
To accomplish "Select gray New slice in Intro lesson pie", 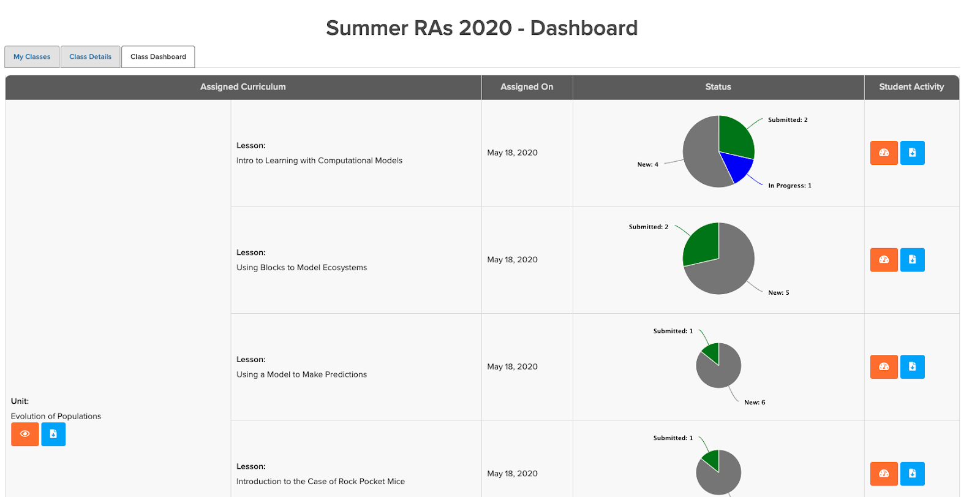I will (x=701, y=153).
